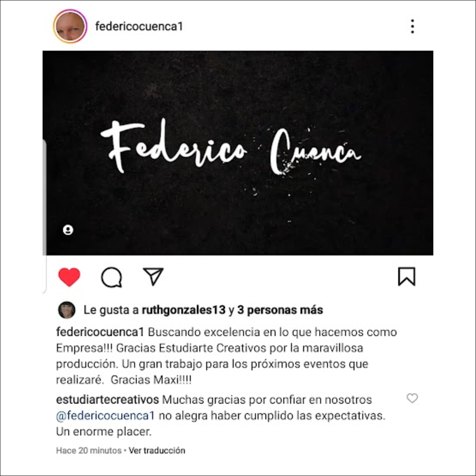Open federicocuenca1 username in caption
The height and width of the screenshot is (476, 476).
pos(100,332)
